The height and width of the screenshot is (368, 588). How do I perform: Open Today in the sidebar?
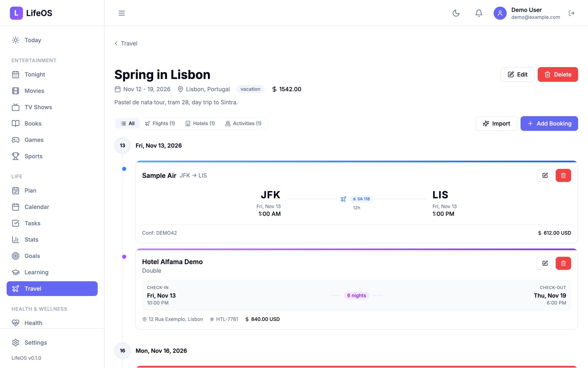point(52,40)
